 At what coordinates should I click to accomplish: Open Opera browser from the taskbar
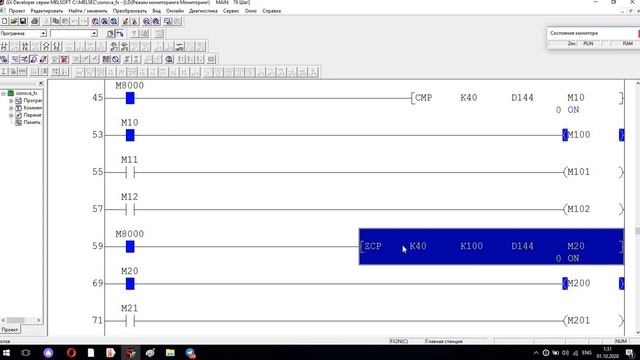(x=71, y=353)
